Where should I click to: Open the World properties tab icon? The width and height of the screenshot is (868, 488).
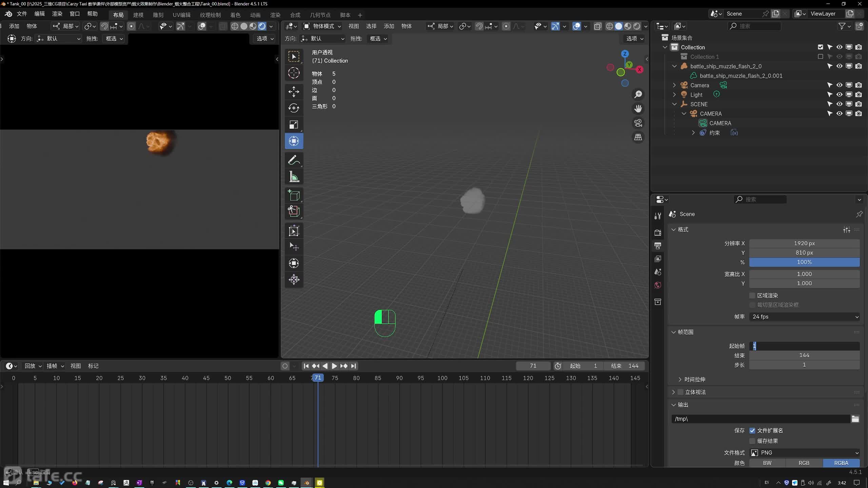pos(658,285)
